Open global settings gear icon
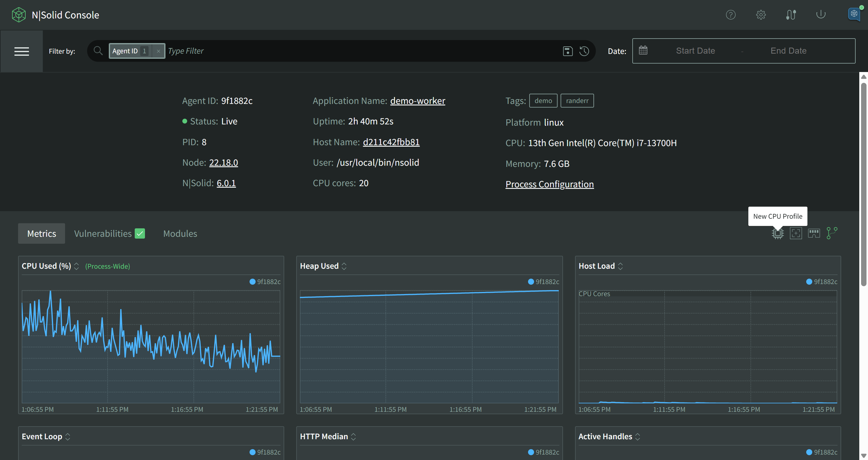 (760, 15)
